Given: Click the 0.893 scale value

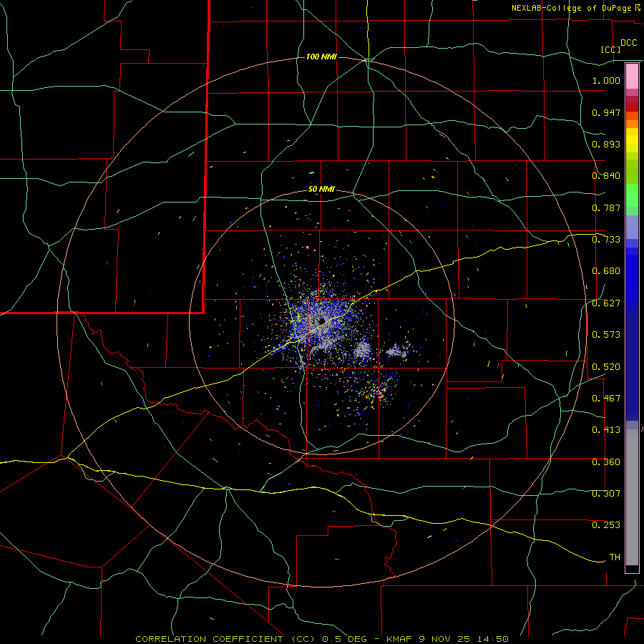Looking at the screenshot, I should [x=606, y=144].
